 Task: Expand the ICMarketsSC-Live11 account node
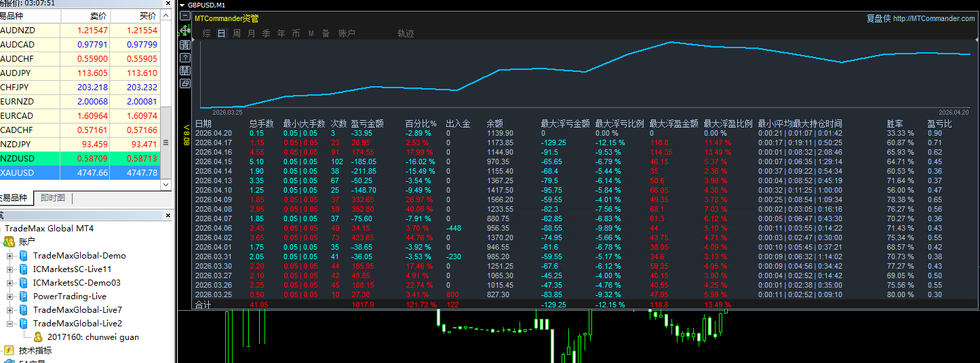click(10, 269)
